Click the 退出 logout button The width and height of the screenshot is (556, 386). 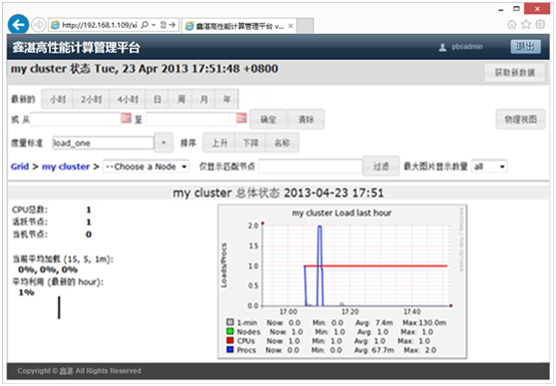tap(526, 47)
